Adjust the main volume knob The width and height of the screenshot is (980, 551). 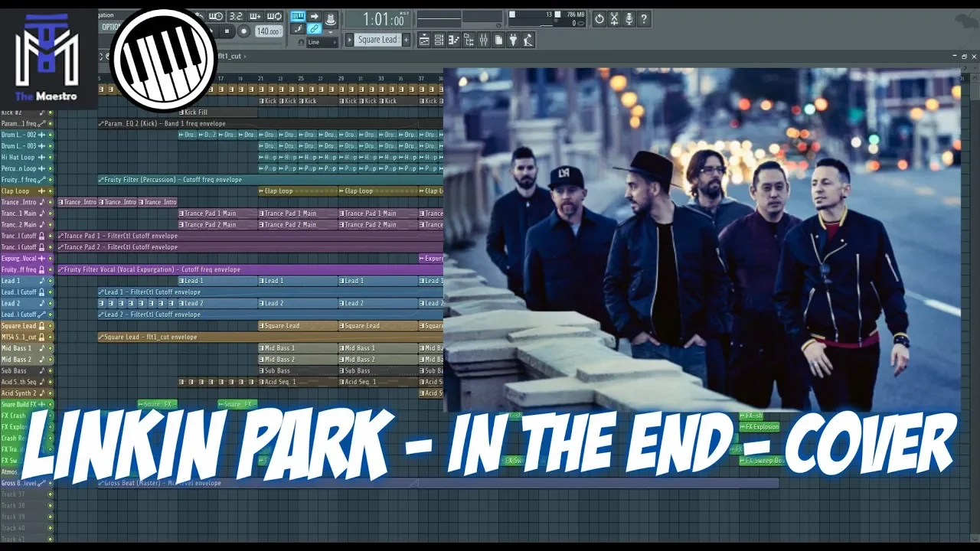[x=331, y=18]
